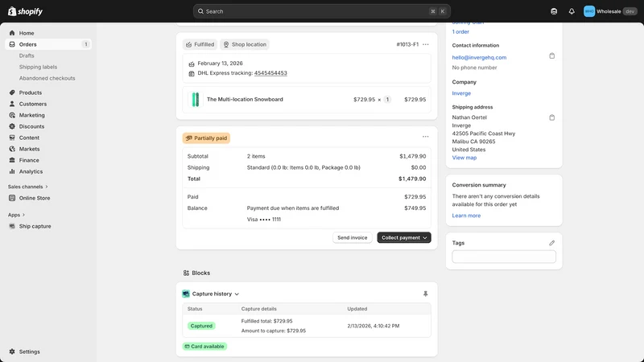Open the notifications bell
This screenshot has height=362, width=644.
[x=572, y=11]
